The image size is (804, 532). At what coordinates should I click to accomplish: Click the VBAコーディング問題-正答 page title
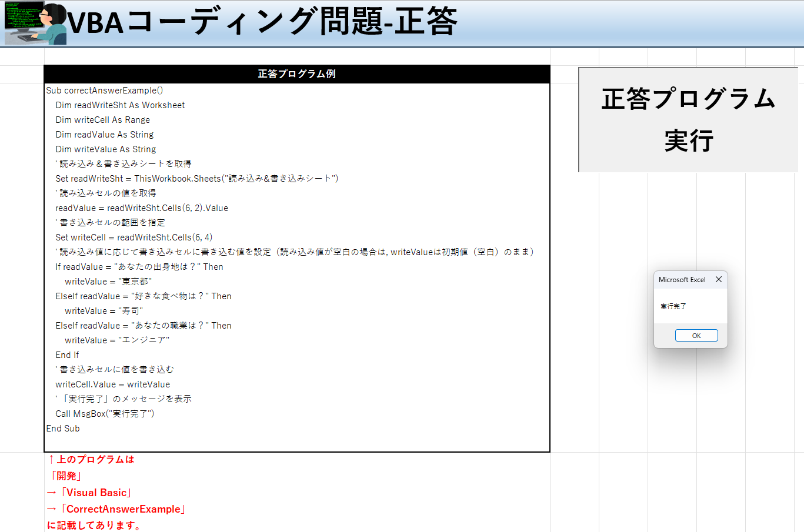click(x=262, y=22)
